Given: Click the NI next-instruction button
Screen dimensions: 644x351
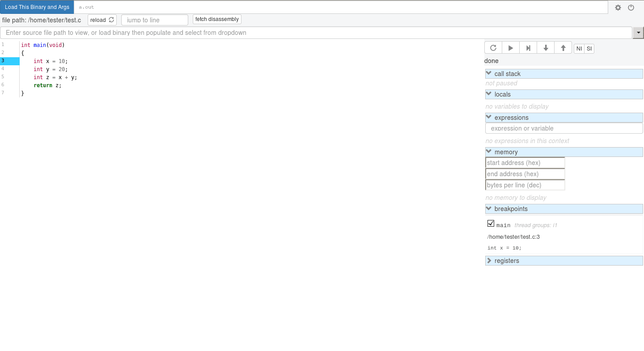Looking at the screenshot, I should click(x=579, y=49).
